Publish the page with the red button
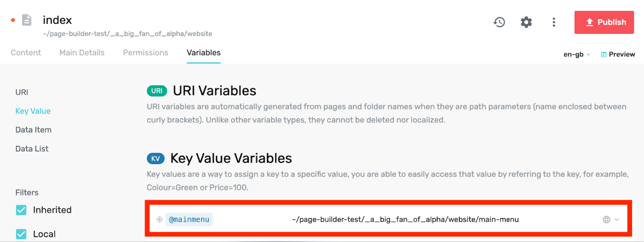 point(604,22)
